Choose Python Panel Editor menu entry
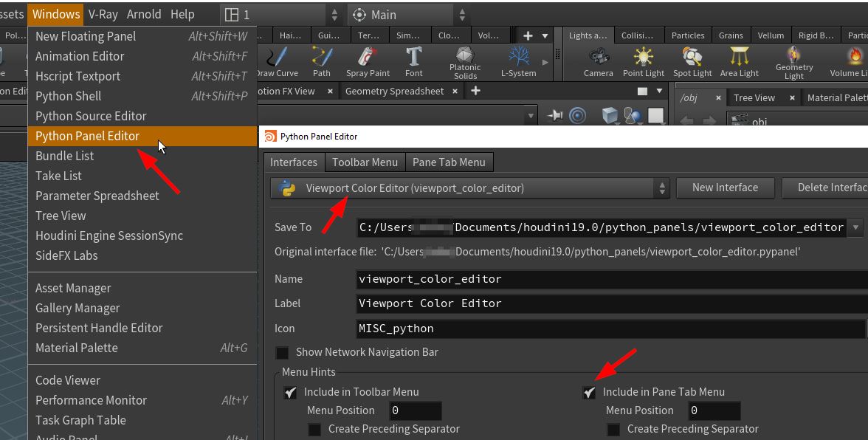Image resolution: width=868 pixels, height=440 pixels. pyautogui.click(x=142, y=136)
